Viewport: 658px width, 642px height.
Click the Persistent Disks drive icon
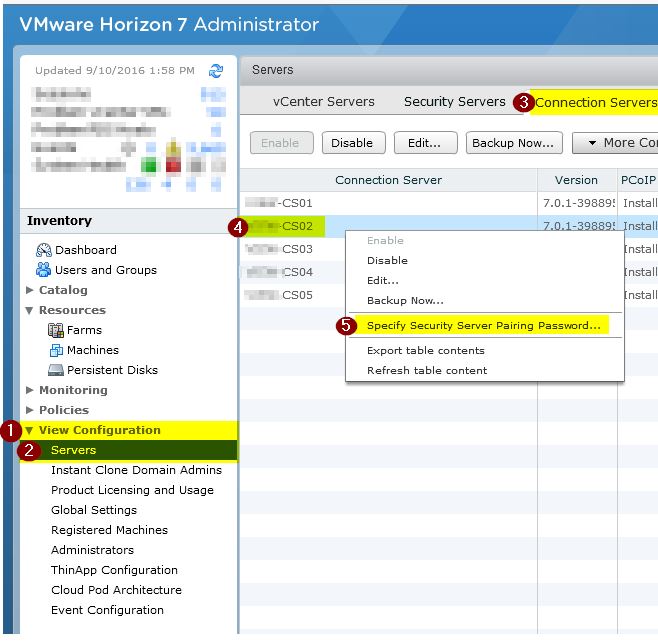(56, 370)
